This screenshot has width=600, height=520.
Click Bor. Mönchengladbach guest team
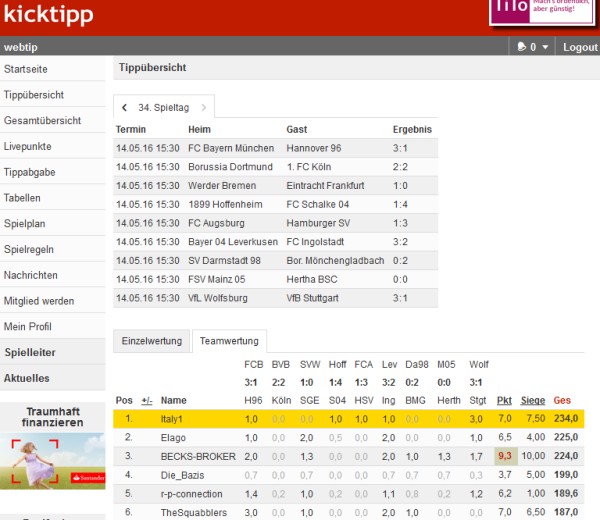[335, 261]
